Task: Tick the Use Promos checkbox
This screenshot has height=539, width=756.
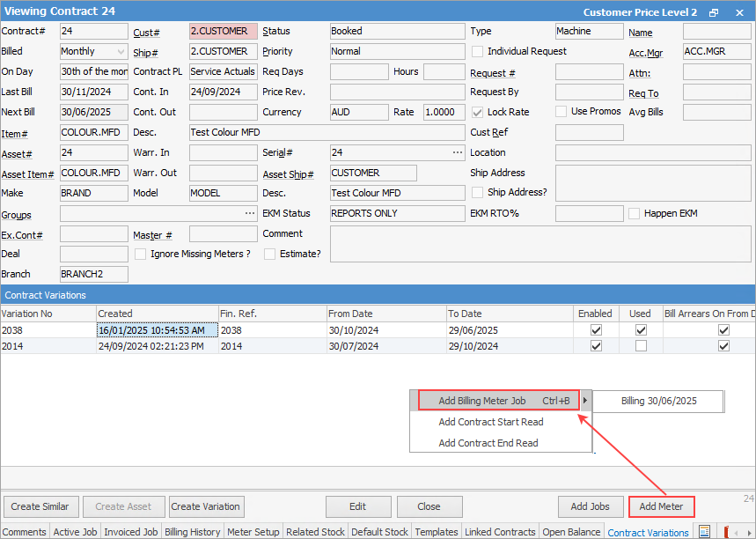Action: point(561,112)
